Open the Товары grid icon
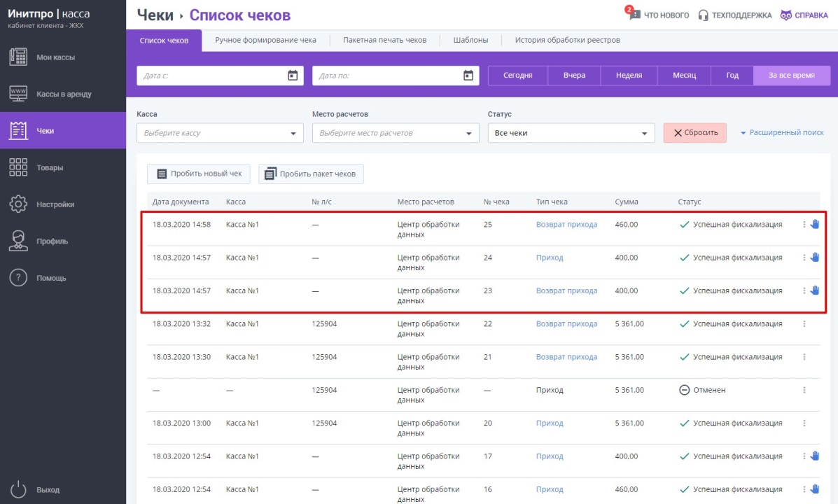This screenshot has height=504, width=838. click(x=18, y=167)
